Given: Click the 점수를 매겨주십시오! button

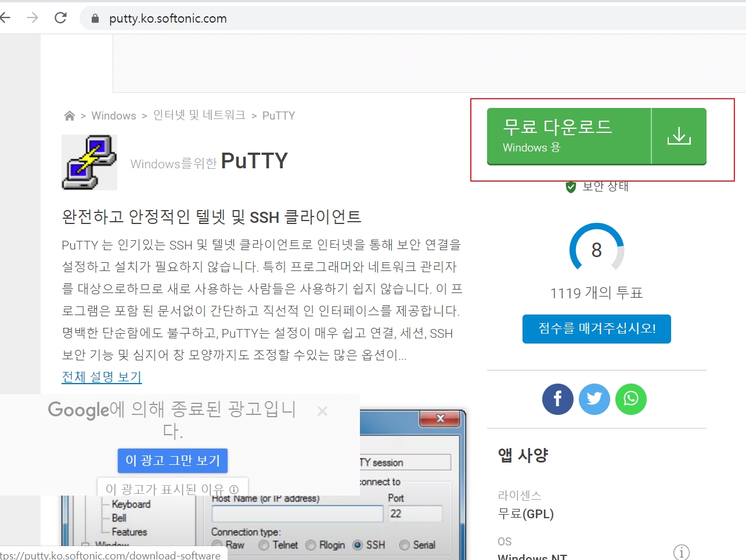Looking at the screenshot, I should click(597, 329).
